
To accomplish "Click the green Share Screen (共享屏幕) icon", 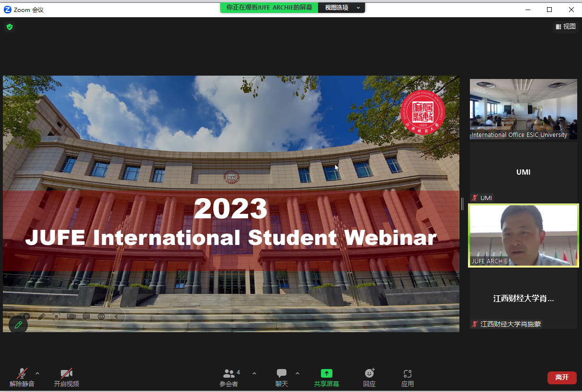I will 326,374.
